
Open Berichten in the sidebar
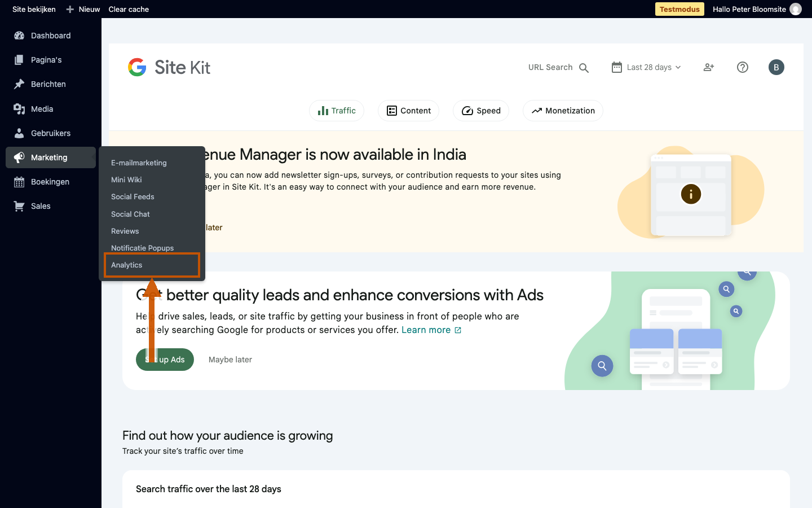(x=51, y=84)
